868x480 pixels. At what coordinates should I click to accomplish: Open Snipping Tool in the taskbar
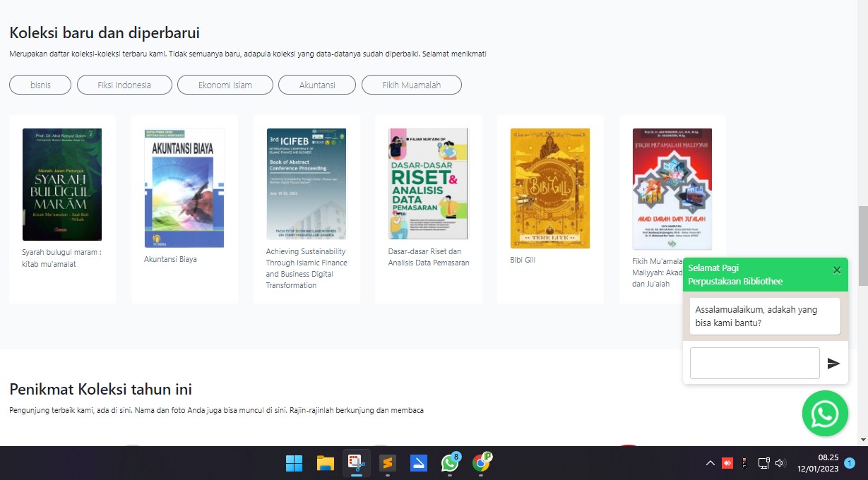pos(356,463)
